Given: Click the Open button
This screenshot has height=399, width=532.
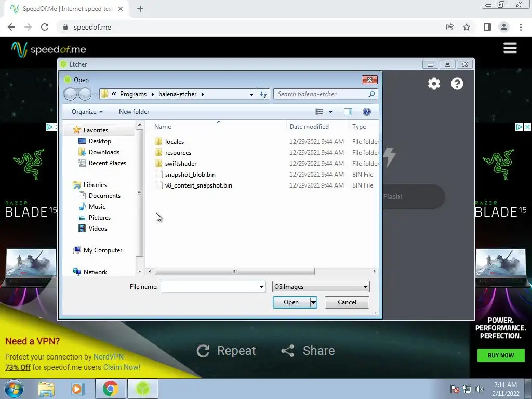Looking at the screenshot, I should click(291, 302).
